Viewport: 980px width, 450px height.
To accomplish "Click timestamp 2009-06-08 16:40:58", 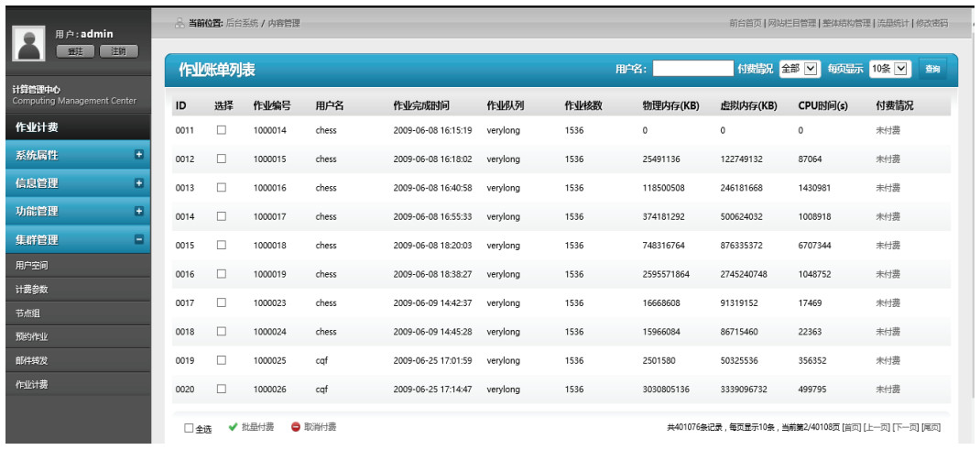I will click(432, 188).
